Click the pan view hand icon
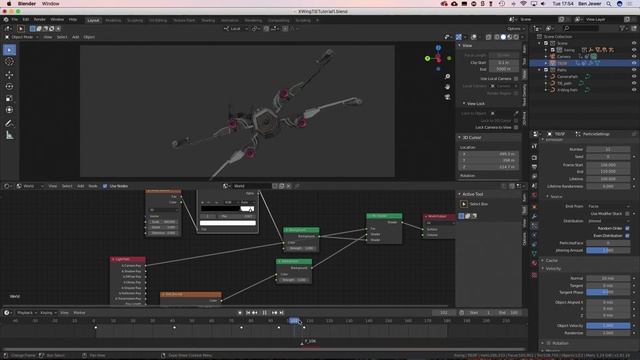 pyautogui.click(x=448, y=87)
